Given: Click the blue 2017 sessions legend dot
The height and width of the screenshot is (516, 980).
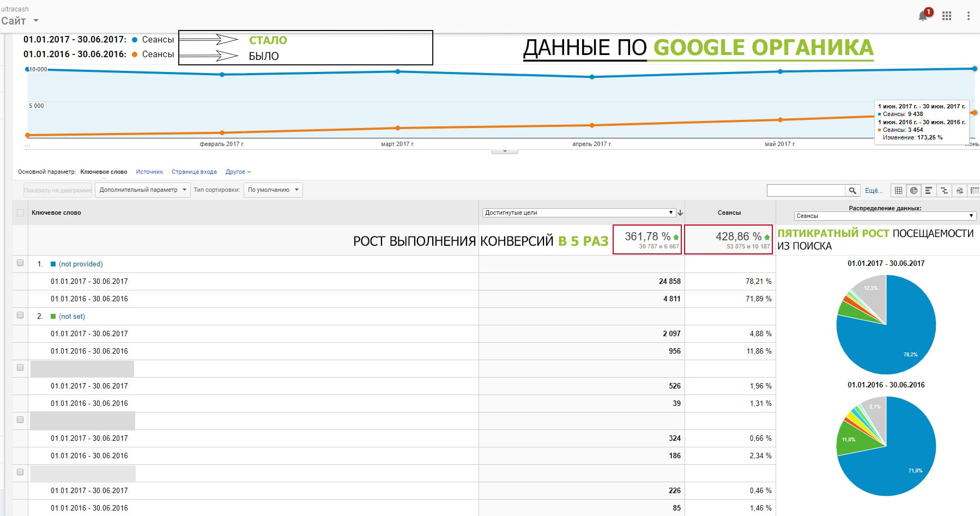Looking at the screenshot, I should pos(135,40).
